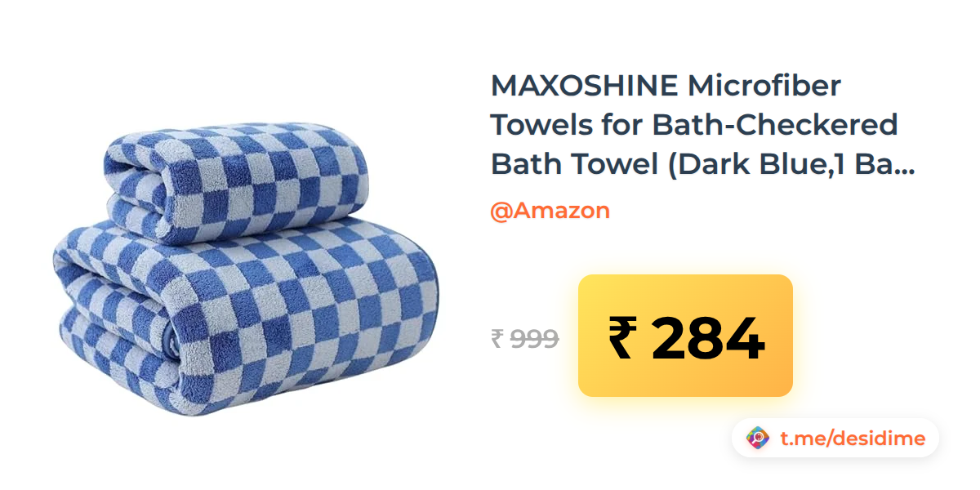Click the grey rupee symbol before 999

[x=497, y=338]
